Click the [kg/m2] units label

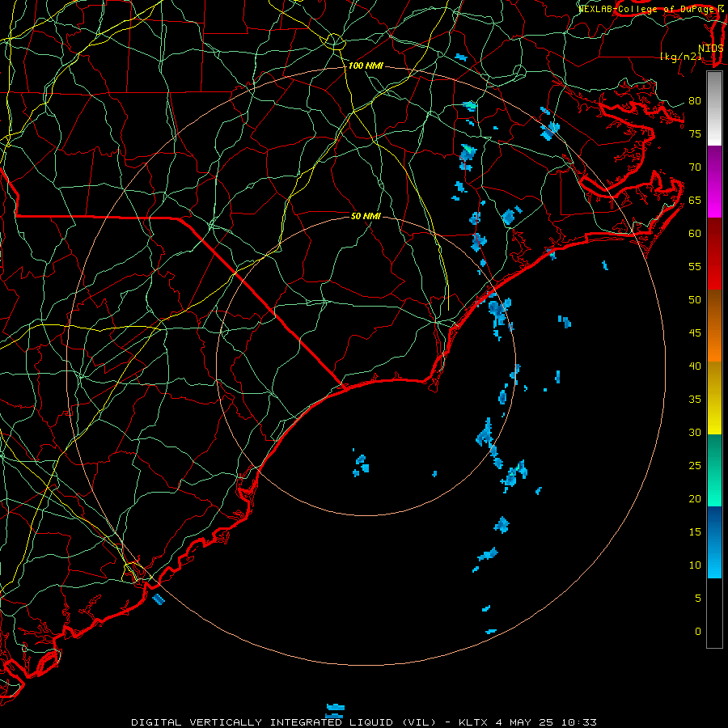pyautogui.click(x=680, y=57)
